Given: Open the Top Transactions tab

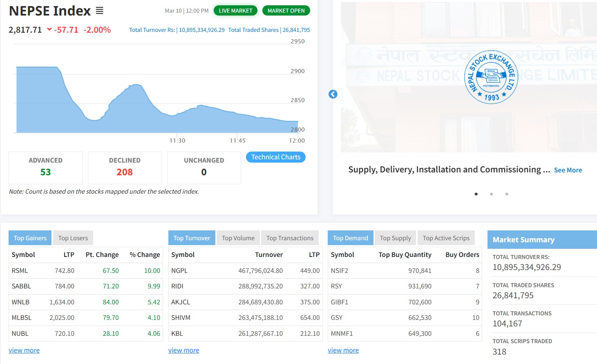Looking at the screenshot, I should pyautogui.click(x=290, y=238).
